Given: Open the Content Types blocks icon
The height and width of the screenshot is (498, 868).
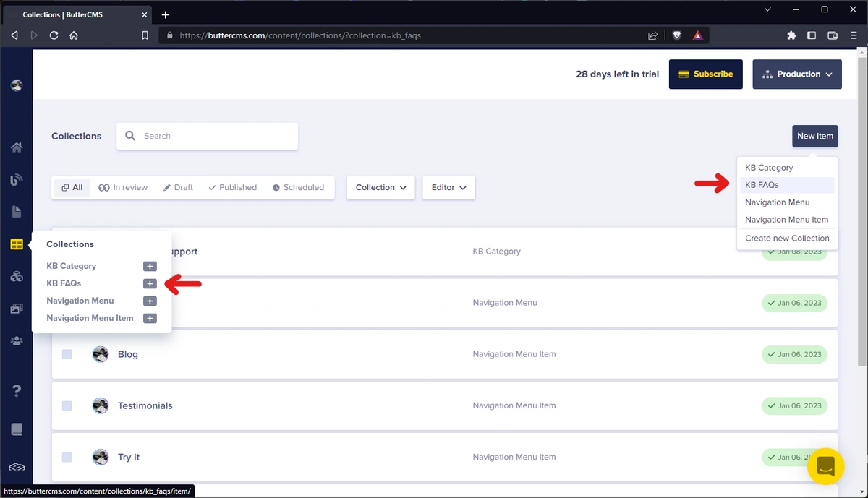Looking at the screenshot, I should pyautogui.click(x=17, y=276).
